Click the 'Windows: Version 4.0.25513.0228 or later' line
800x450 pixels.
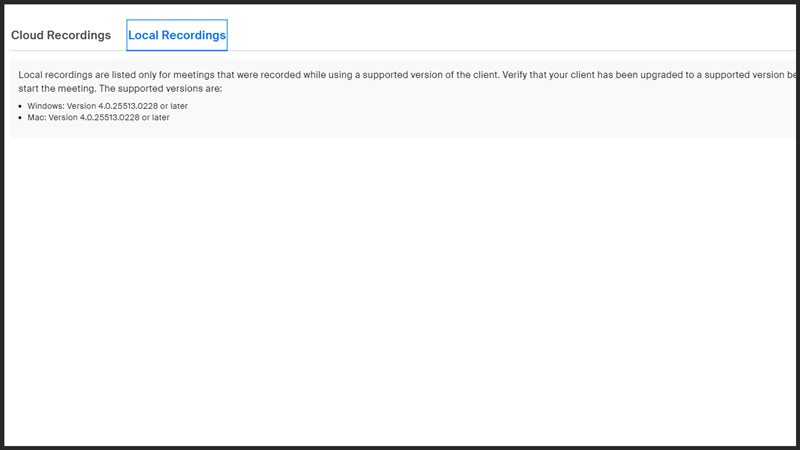pos(108,106)
